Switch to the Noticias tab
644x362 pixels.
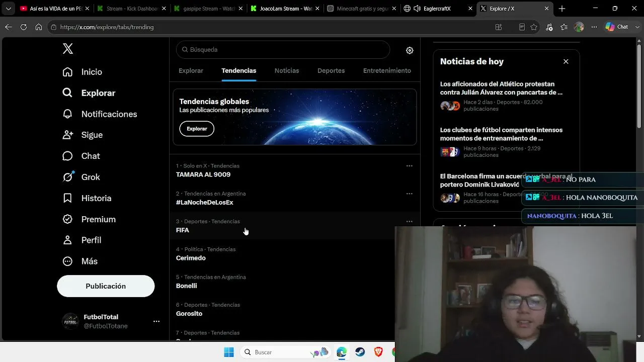[x=287, y=71]
